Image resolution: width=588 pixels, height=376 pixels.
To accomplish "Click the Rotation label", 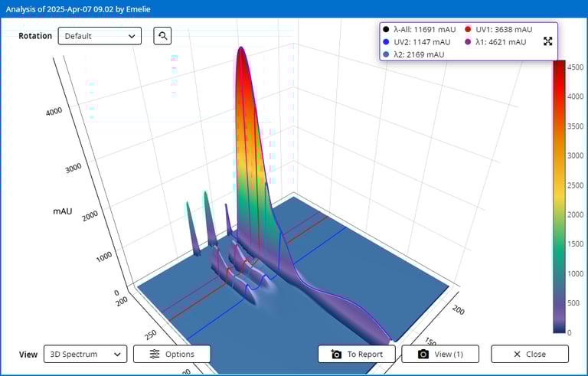I will pos(35,36).
